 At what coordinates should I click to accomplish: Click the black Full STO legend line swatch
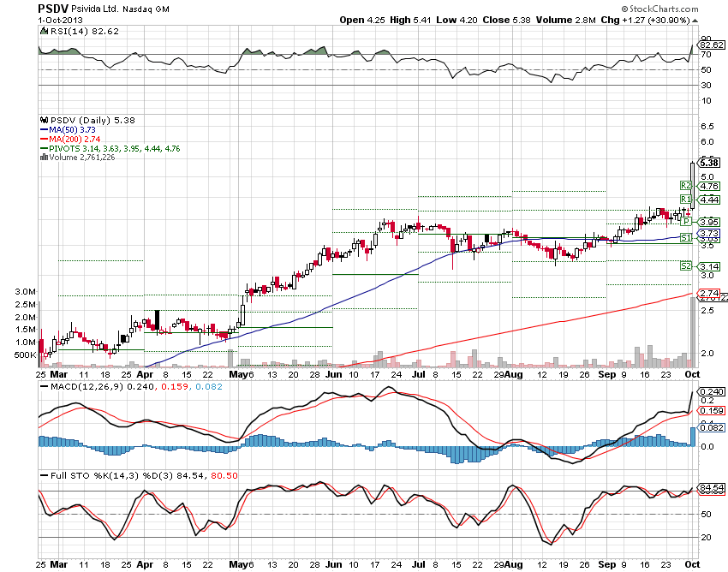pos(44,476)
